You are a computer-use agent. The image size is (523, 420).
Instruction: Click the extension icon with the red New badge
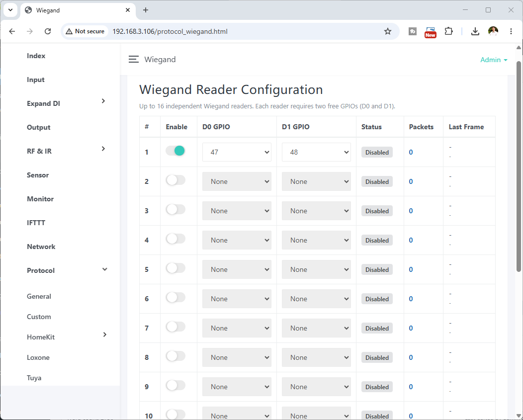(430, 32)
